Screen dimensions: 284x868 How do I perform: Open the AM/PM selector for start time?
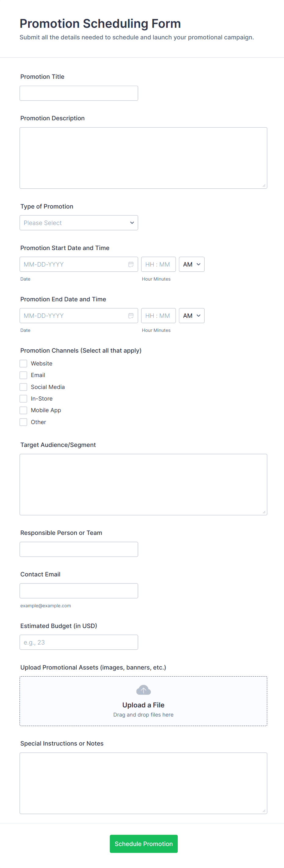pos(191,264)
